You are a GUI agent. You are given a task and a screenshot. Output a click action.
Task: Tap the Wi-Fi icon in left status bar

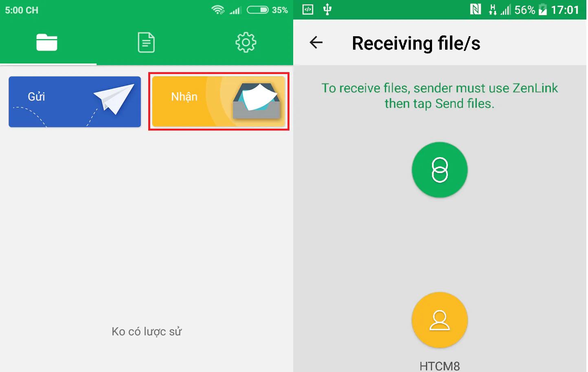click(x=218, y=10)
